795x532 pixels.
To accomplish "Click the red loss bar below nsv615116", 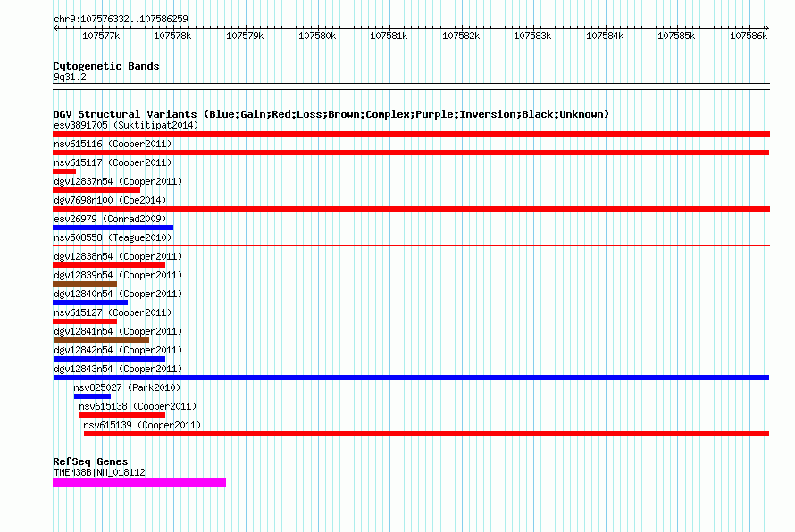I will coord(411,153).
